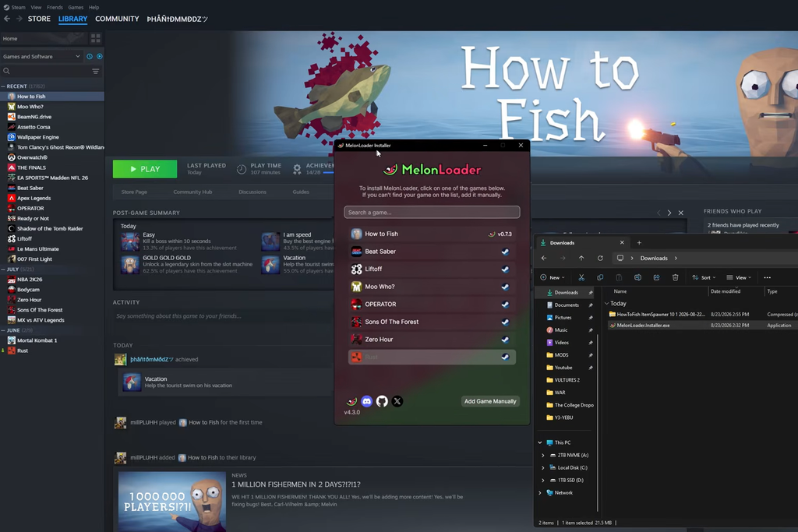
Task: Click Delete trash icon in File Explorer
Action: click(x=676, y=277)
